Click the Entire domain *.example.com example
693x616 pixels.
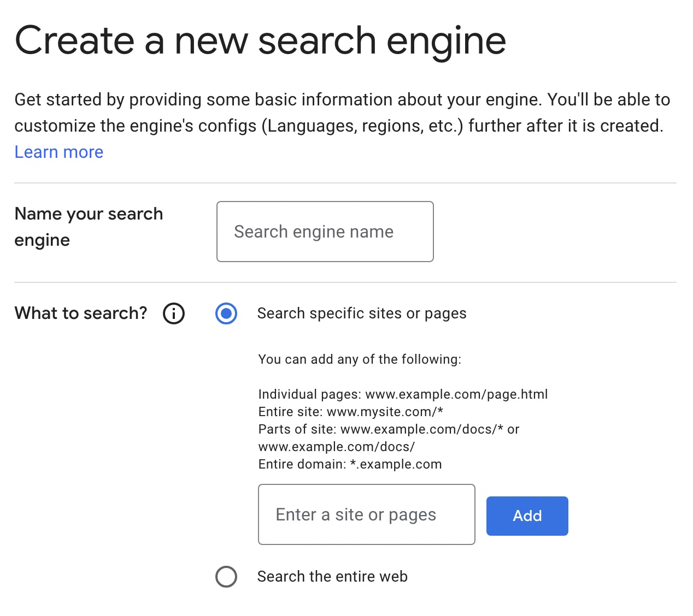(350, 464)
